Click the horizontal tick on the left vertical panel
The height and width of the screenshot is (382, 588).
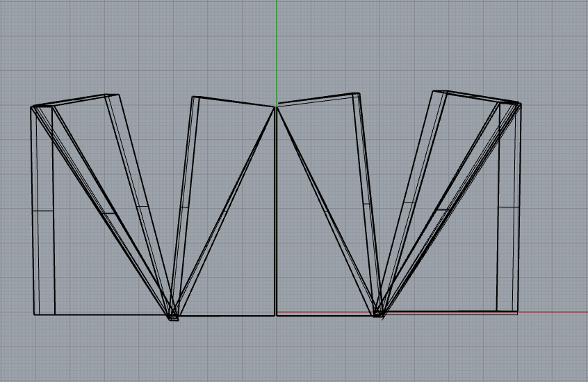(x=43, y=209)
